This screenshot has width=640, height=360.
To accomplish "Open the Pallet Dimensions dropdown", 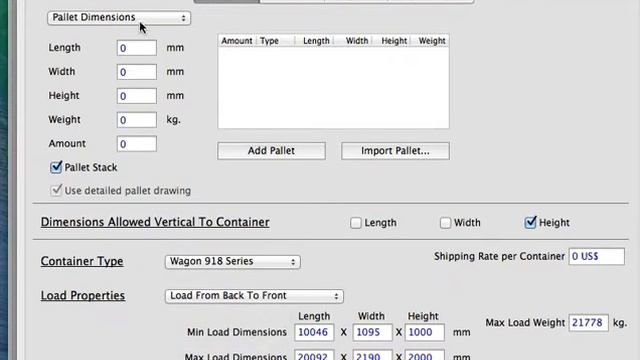I will click(x=119, y=18).
